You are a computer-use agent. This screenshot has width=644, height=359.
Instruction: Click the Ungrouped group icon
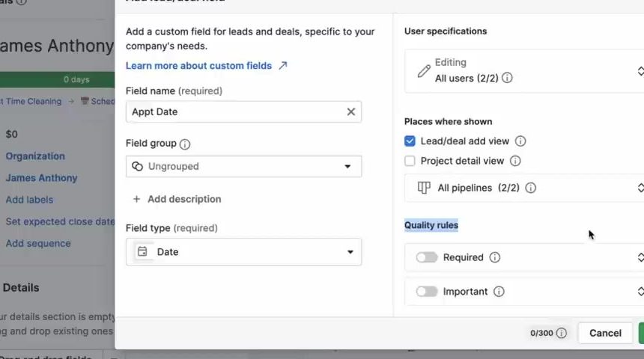pyautogui.click(x=137, y=166)
